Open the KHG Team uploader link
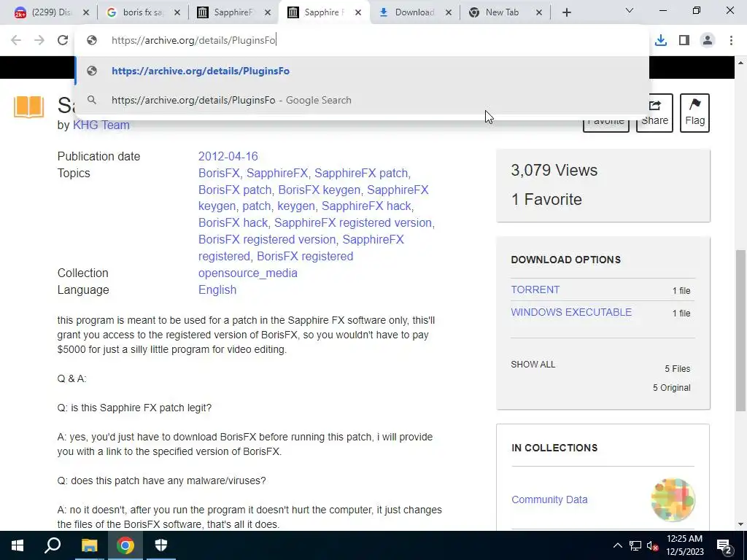This screenshot has width=747, height=560. pyautogui.click(x=101, y=125)
